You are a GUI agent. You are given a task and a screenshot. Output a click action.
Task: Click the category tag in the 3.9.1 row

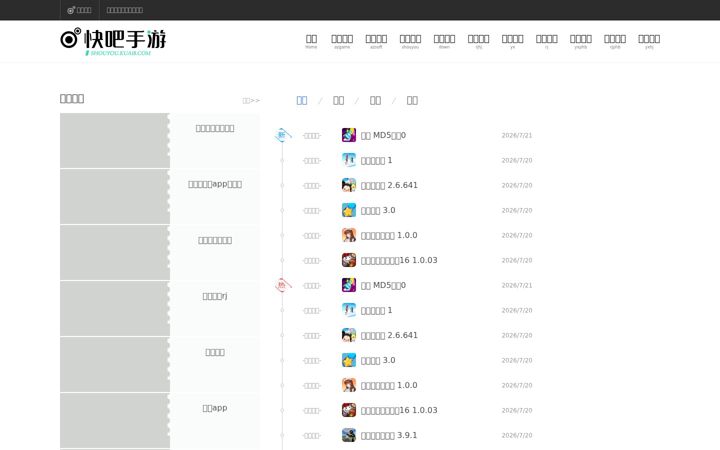[312, 435]
